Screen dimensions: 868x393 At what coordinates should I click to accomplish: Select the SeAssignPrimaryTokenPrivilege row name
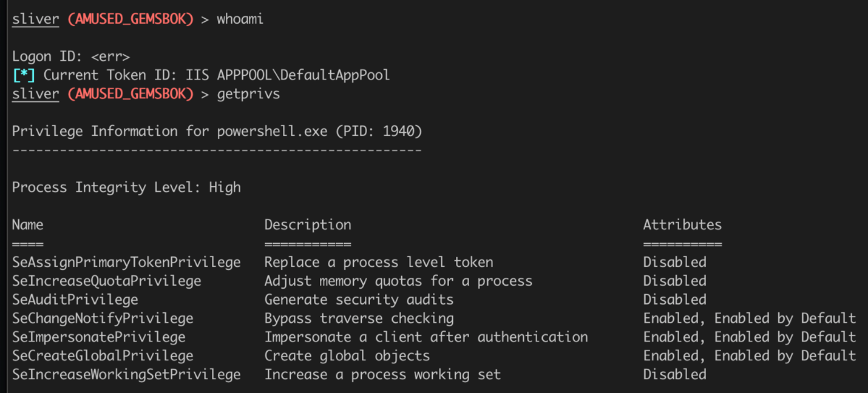(x=126, y=262)
